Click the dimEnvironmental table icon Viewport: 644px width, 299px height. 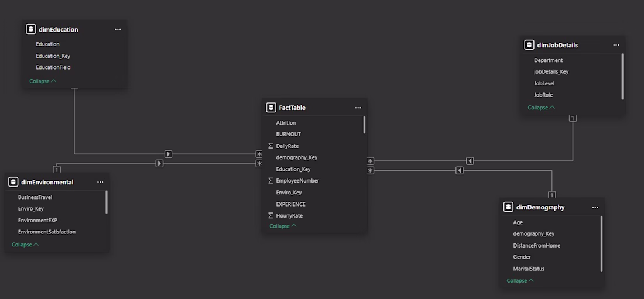click(13, 182)
